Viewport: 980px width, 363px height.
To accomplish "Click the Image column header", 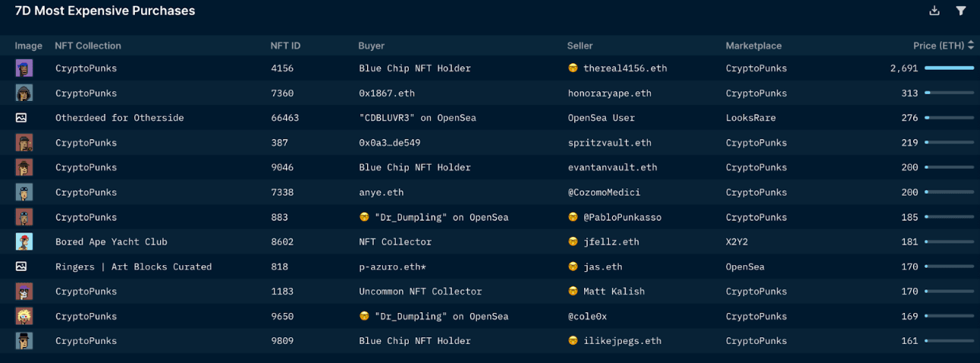I will click(29, 46).
